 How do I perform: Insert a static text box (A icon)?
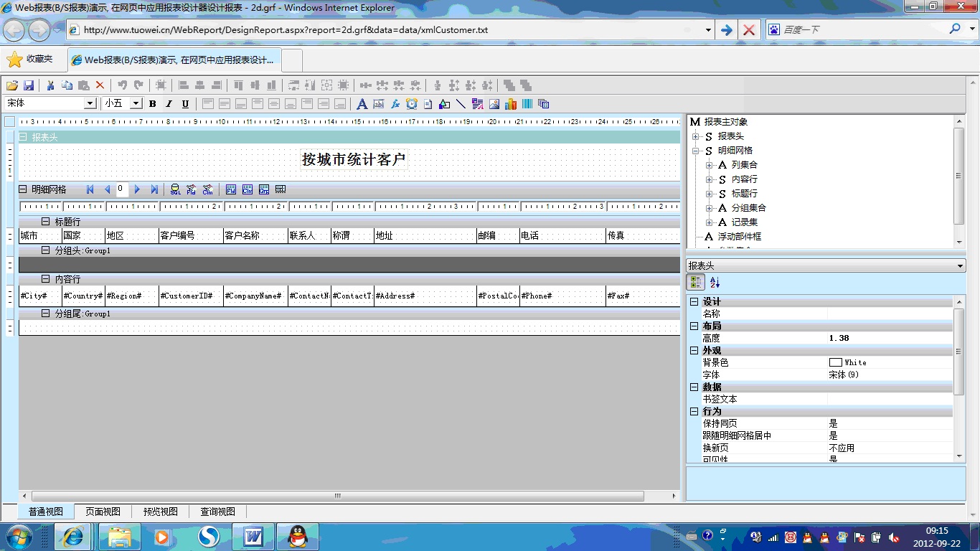tap(362, 104)
